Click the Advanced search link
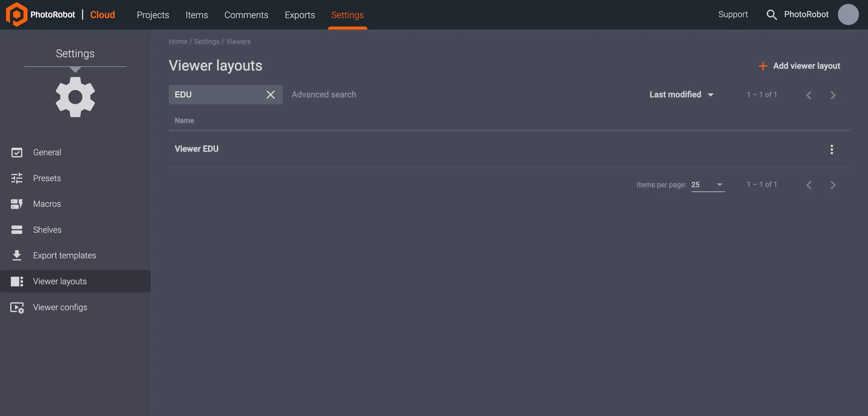The height and width of the screenshot is (416, 868). coord(323,95)
